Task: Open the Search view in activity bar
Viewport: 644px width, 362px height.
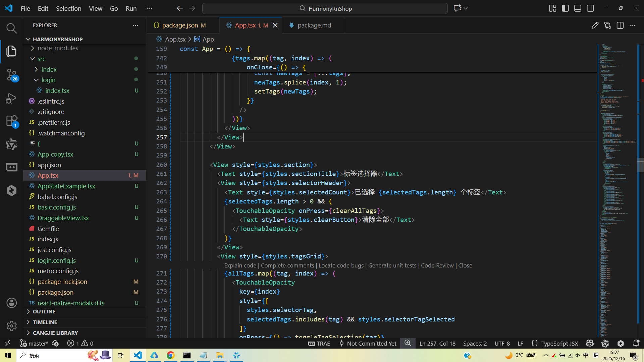Action: tap(11, 28)
